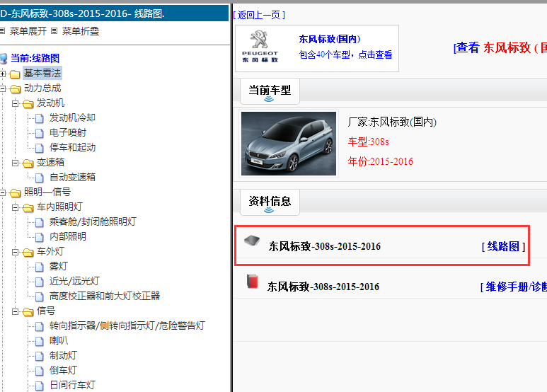Collapse the 发动机 tree node
Viewport: 547px width, 392px height.
[15, 103]
